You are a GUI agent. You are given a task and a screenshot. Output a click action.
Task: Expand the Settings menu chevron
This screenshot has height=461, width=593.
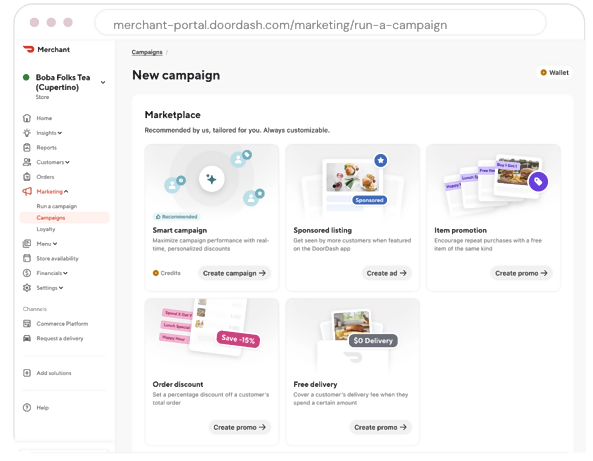coord(61,288)
